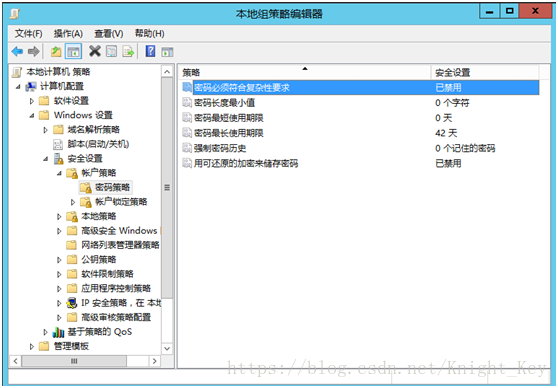Click the policy icon beside 密码长度最小值
Screen dimensions: 558x388
tap(187, 103)
